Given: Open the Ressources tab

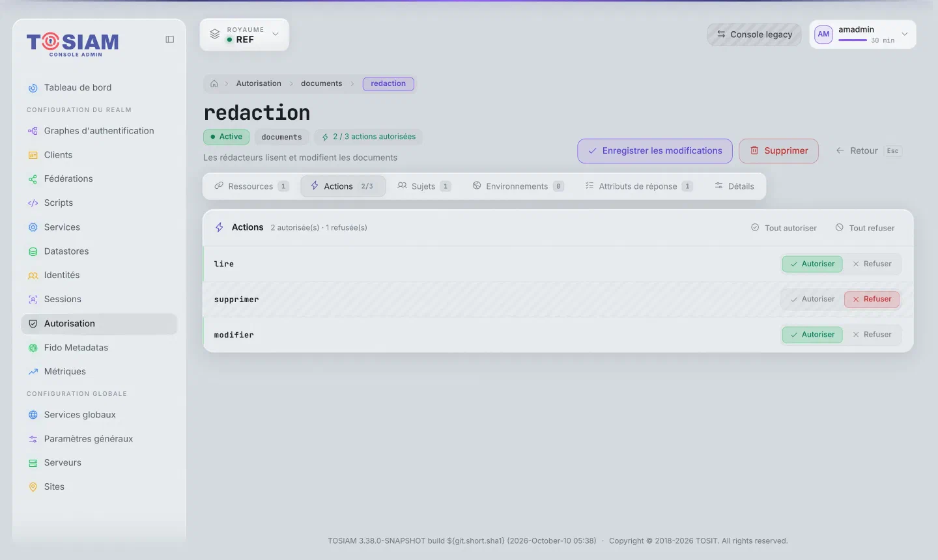Looking at the screenshot, I should pyautogui.click(x=251, y=186).
